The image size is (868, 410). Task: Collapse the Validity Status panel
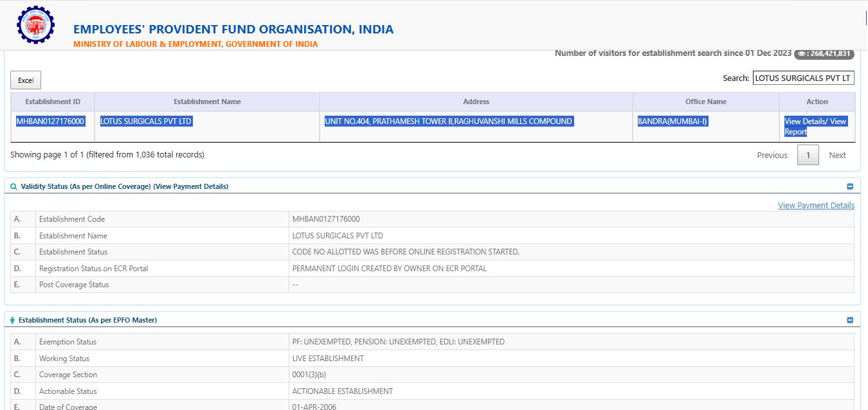click(850, 186)
